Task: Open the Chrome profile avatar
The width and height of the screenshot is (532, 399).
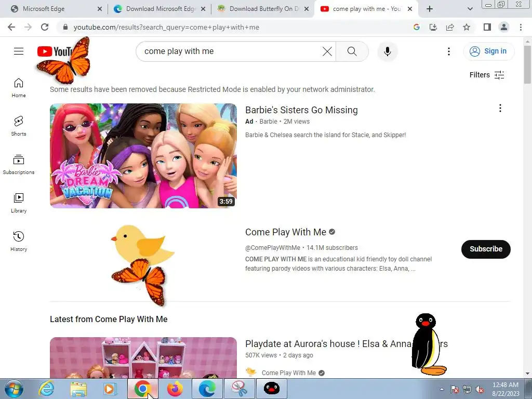Action: (504, 27)
